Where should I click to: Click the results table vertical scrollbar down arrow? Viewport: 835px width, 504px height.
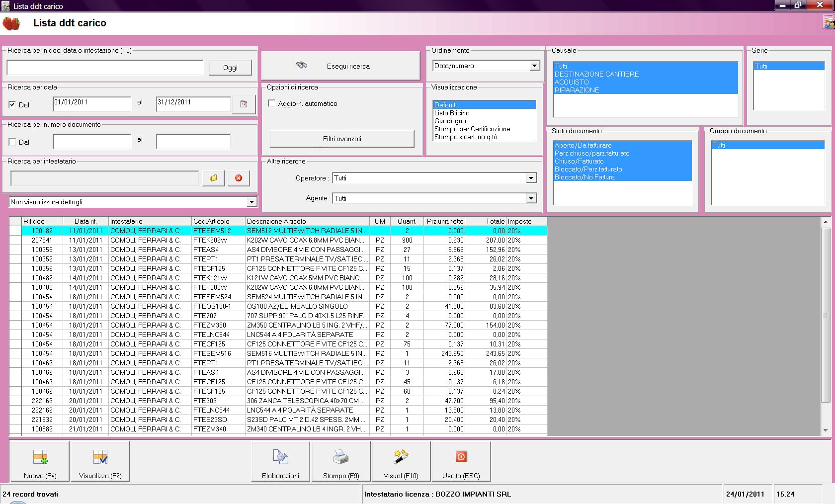click(x=825, y=430)
